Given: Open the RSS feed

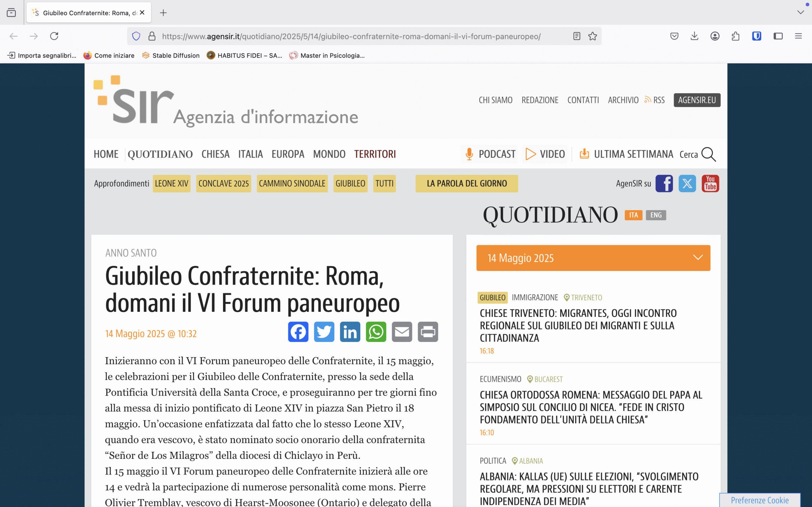Looking at the screenshot, I should [654, 99].
